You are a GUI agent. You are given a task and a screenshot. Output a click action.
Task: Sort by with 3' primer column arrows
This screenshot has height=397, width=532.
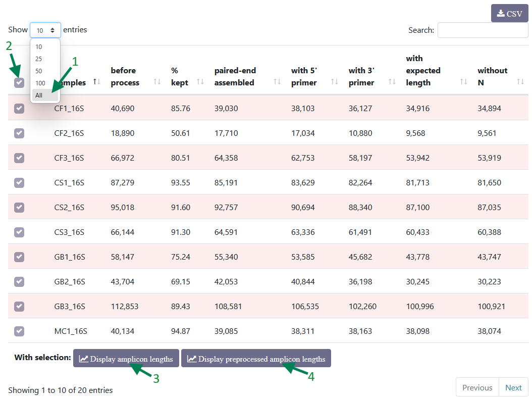click(x=392, y=81)
